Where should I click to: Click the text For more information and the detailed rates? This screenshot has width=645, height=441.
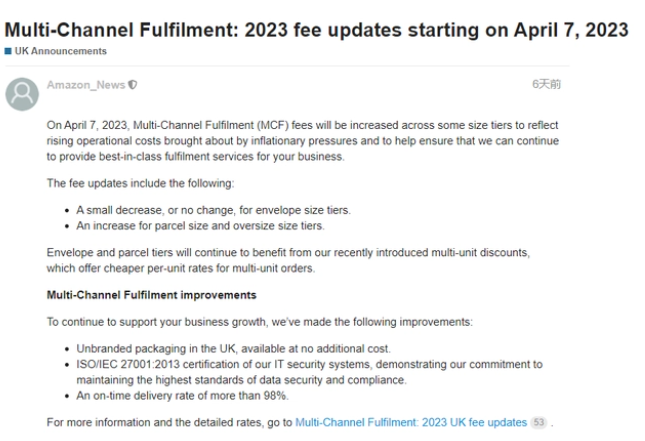169,422
